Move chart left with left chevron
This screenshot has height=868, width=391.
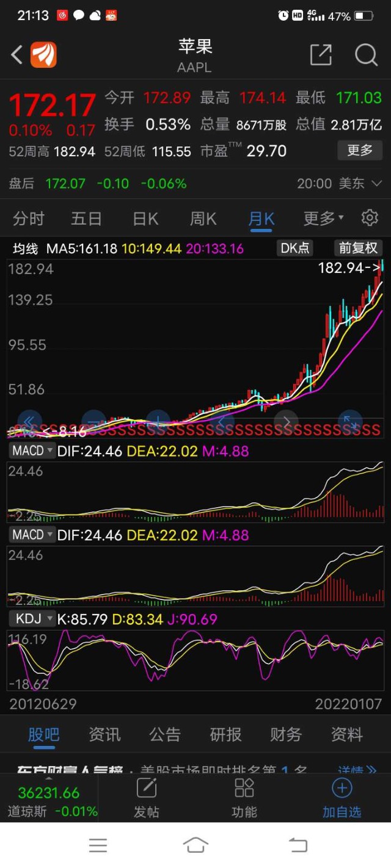click(222, 422)
